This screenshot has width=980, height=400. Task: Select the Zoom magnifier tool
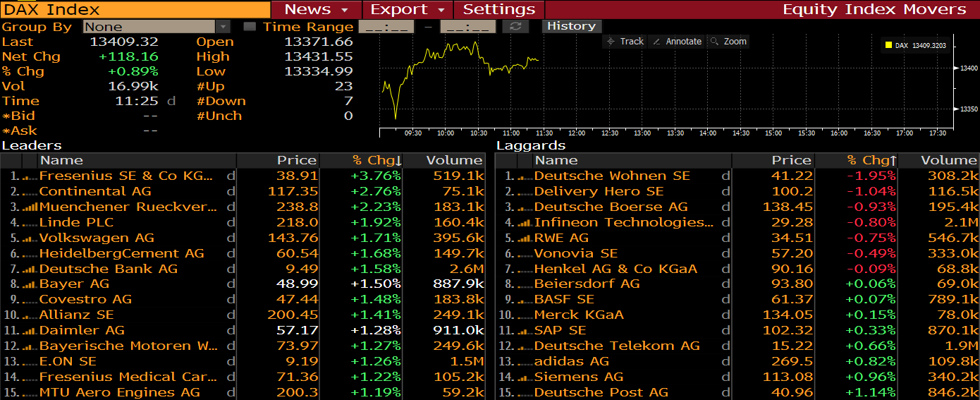pyautogui.click(x=728, y=42)
